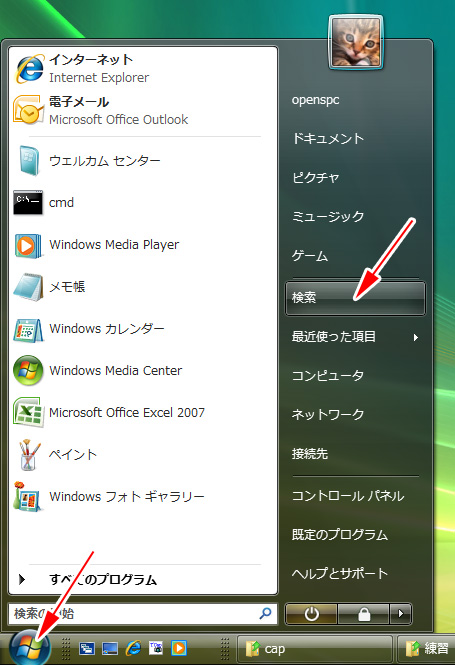
Task: Launch Windows Media Center
Action: (x=143, y=371)
